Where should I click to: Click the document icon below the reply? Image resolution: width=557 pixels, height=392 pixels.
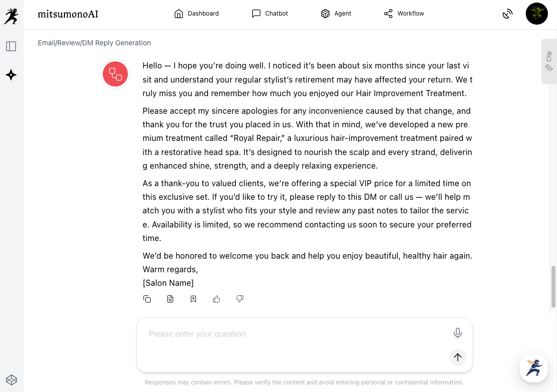tap(170, 299)
